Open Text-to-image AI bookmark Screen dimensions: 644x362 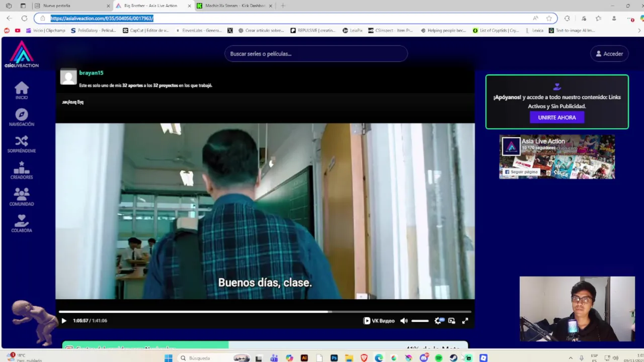click(x=572, y=30)
